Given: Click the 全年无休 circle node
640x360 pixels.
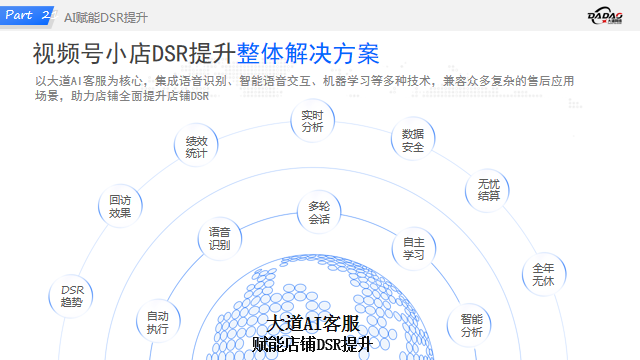Looking at the screenshot, I should click(544, 274).
